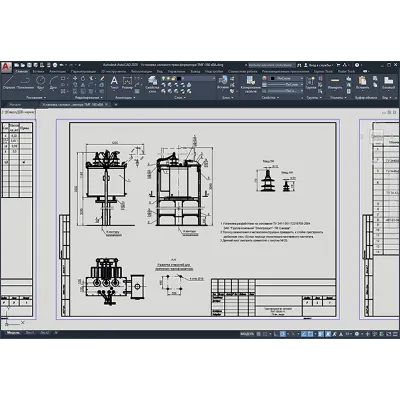Viewport: 400px width, 400px height.
Task: Expand the Рисование panel dropdown
Action: (x=36, y=98)
